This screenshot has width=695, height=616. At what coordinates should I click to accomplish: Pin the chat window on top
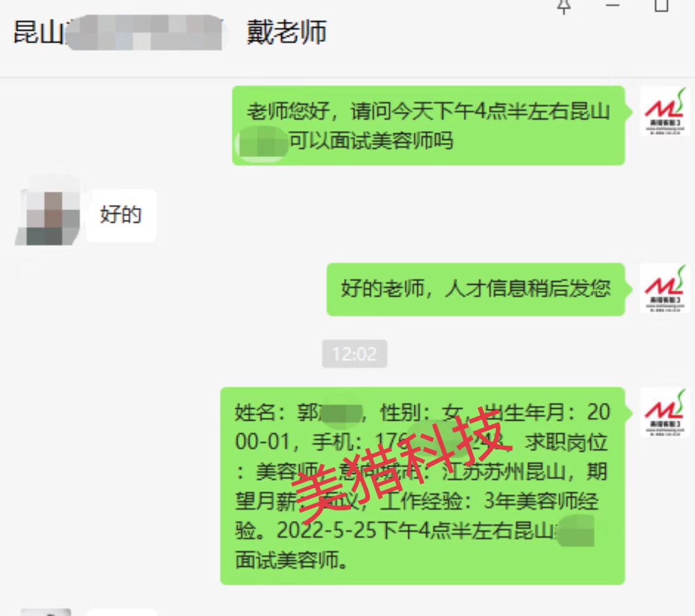pos(564,6)
